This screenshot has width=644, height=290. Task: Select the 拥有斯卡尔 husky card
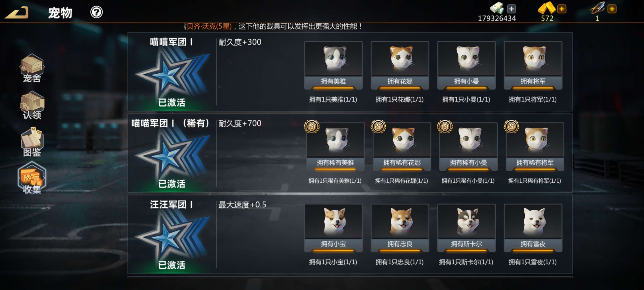(466, 228)
